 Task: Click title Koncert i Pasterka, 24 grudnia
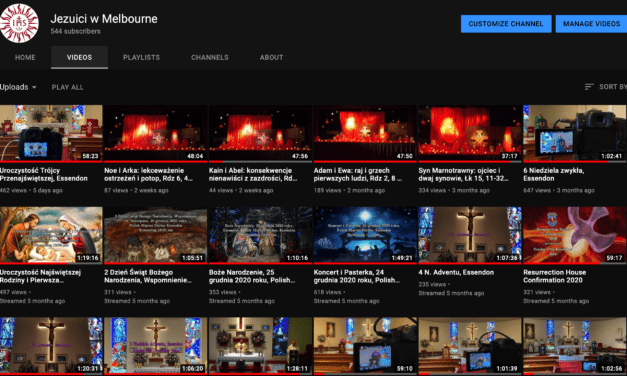(x=357, y=276)
